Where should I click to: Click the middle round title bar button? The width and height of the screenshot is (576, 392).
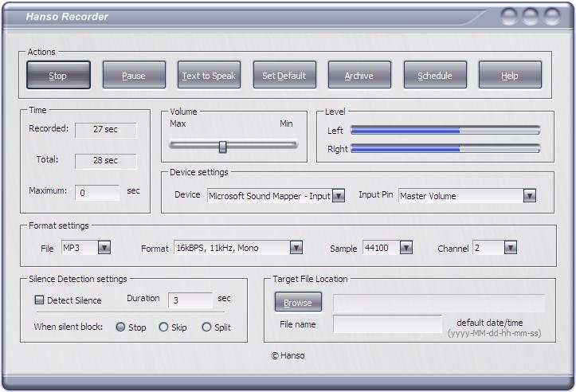click(x=531, y=17)
